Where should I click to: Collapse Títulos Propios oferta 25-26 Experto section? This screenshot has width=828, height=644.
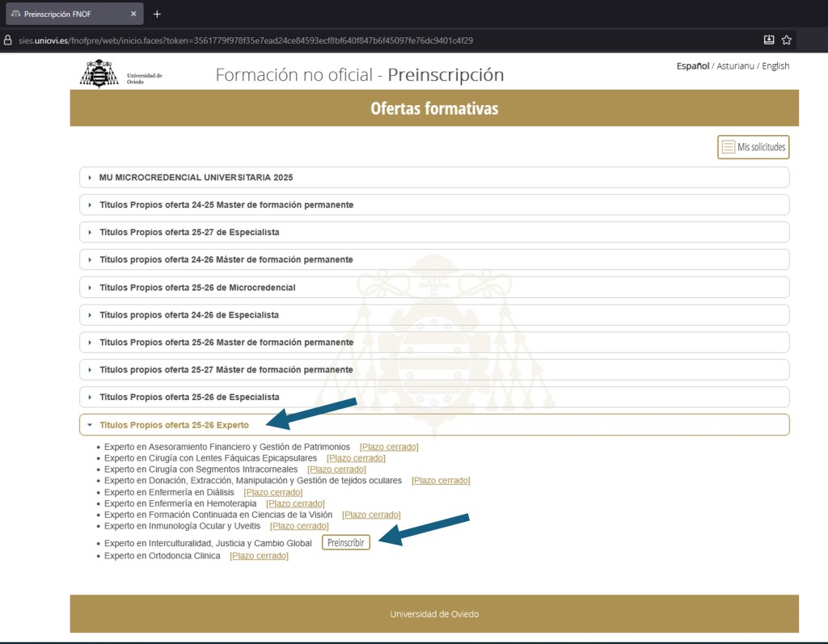click(174, 424)
